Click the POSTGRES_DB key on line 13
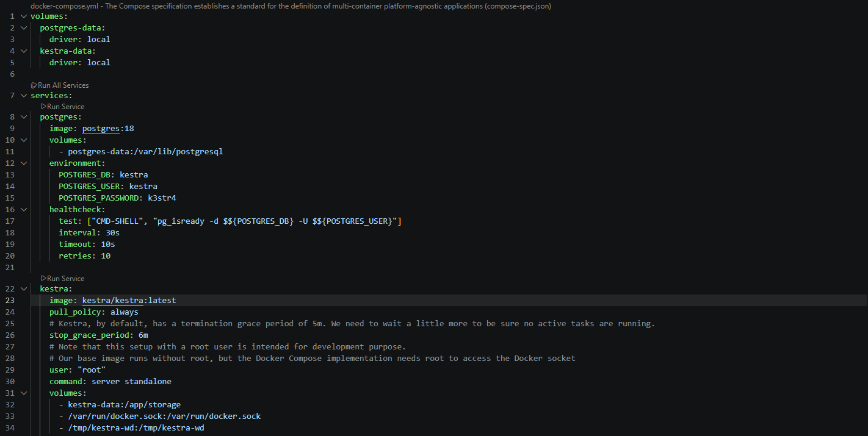 (x=84, y=175)
